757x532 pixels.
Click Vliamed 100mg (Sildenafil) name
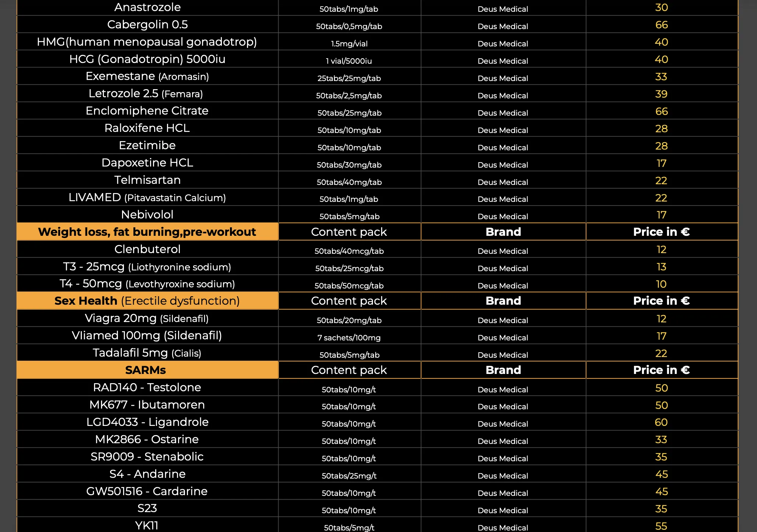tap(147, 336)
